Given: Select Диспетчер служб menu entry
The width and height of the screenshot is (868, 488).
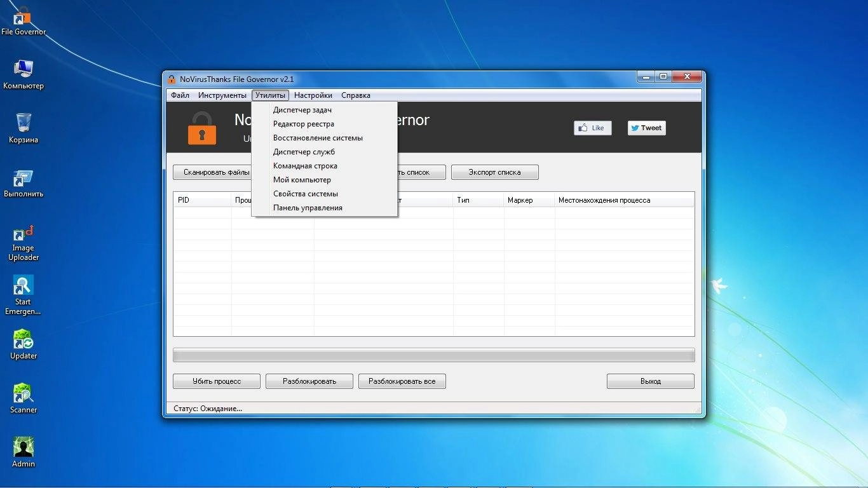Looking at the screenshot, I should (x=325, y=152).
